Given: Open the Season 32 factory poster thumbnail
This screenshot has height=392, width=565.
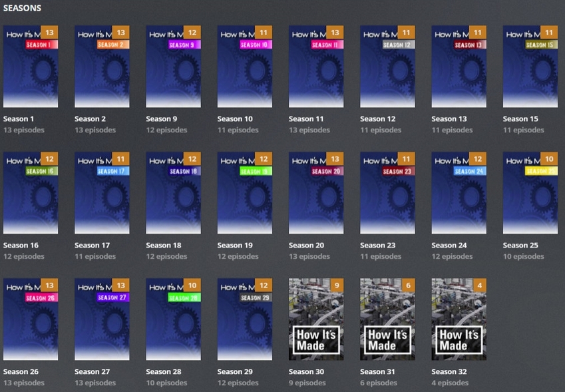Looking at the screenshot, I should click(459, 319).
